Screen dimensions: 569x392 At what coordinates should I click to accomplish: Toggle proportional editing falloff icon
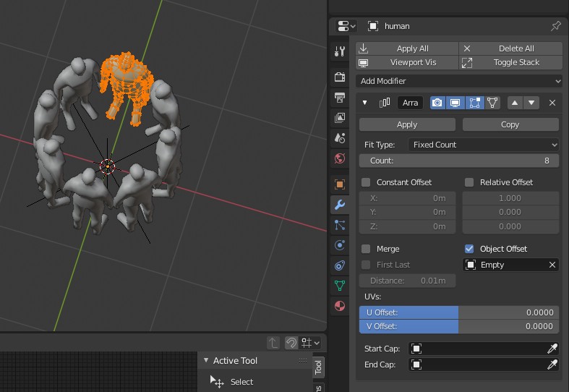point(291,343)
